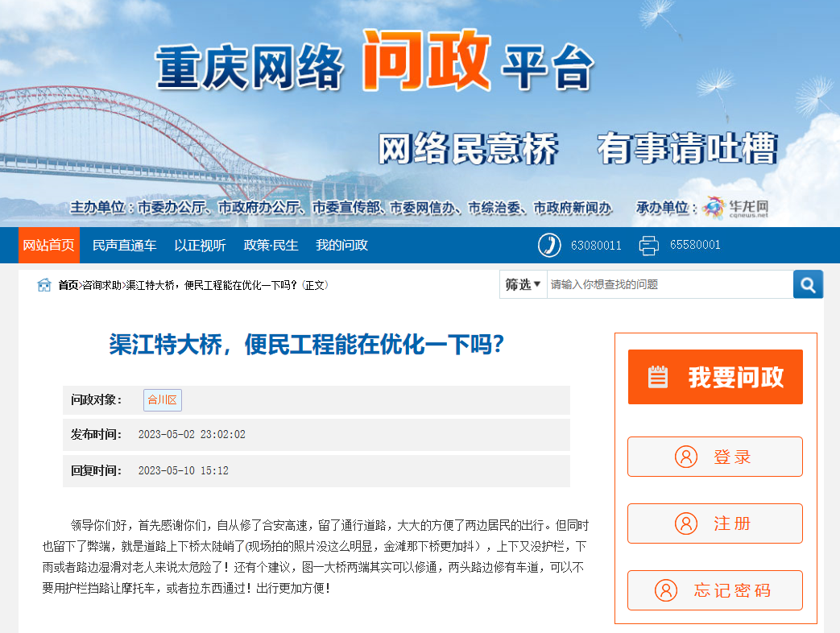Image resolution: width=840 pixels, height=633 pixels.
Task: Open the 网站首页 navigation tab
Action: coord(49,245)
